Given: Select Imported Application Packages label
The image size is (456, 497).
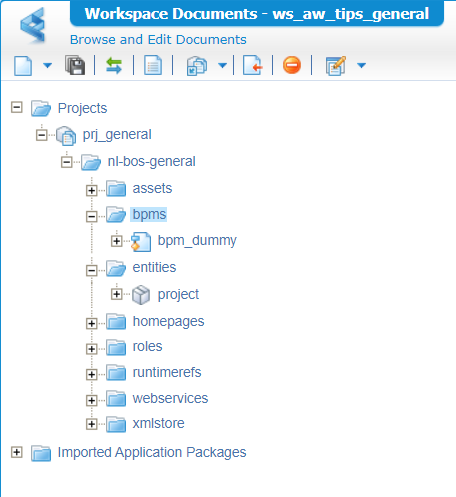Looking at the screenshot, I should pos(152,453).
